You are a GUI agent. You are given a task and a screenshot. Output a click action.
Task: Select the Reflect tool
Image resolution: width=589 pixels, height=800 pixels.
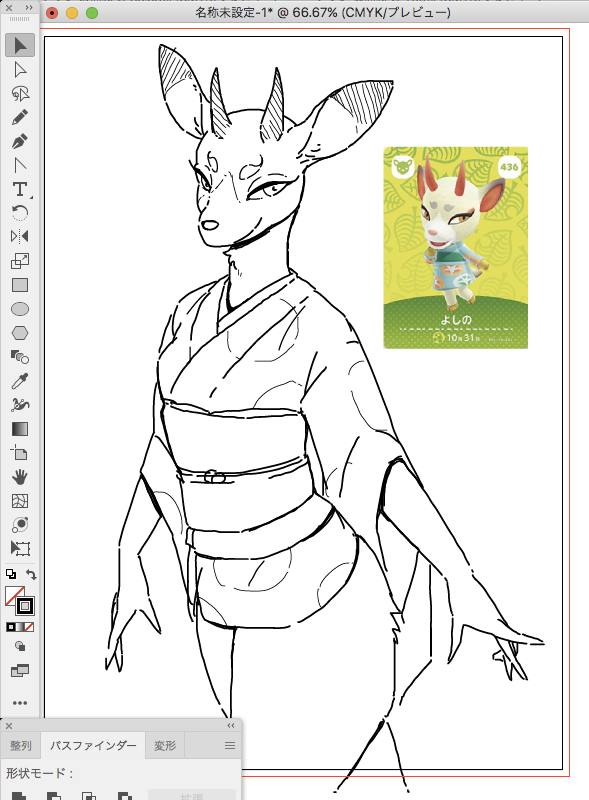click(20, 237)
